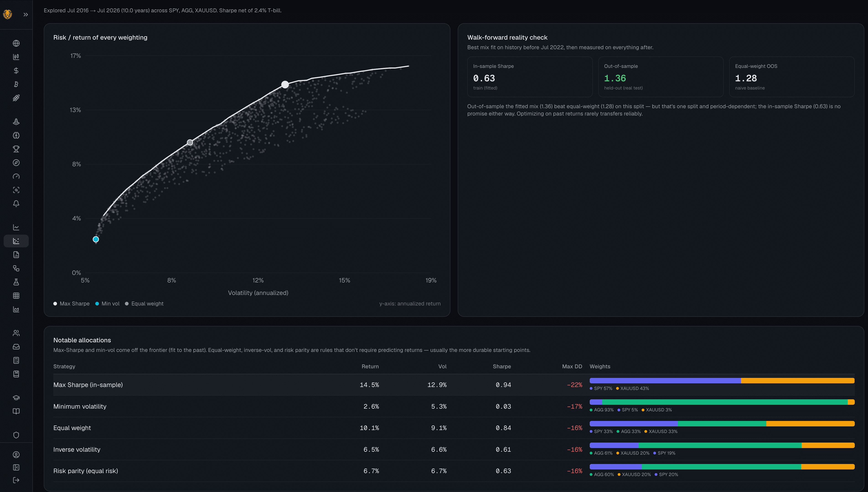Open the gauge speedometer icon
Image resolution: width=868 pixels, height=492 pixels.
[16, 176]
